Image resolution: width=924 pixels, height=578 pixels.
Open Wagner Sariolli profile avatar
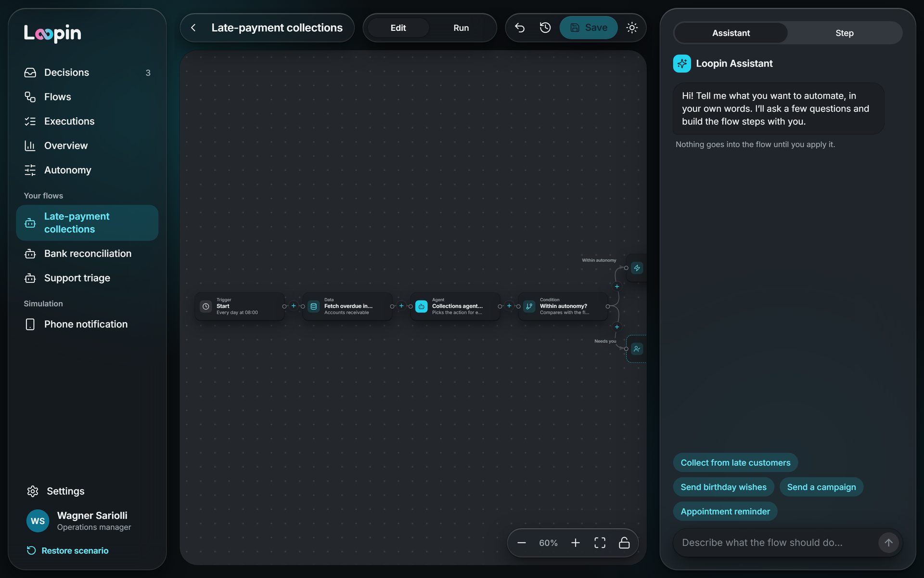38,521
